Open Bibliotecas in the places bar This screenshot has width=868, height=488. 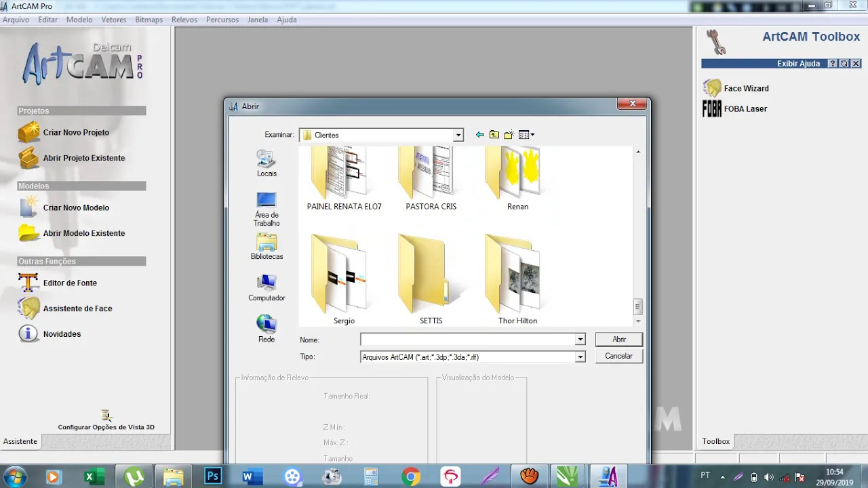coord(267,247)
